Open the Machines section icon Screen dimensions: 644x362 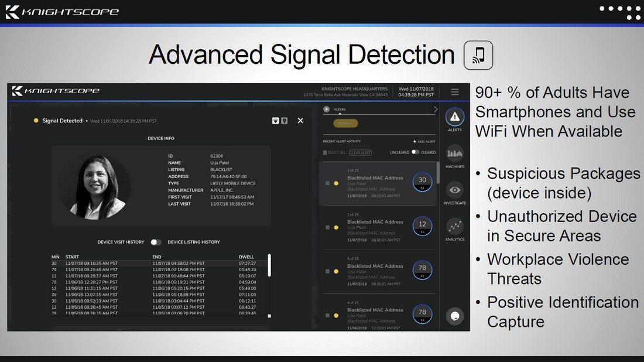coord(455,153)
